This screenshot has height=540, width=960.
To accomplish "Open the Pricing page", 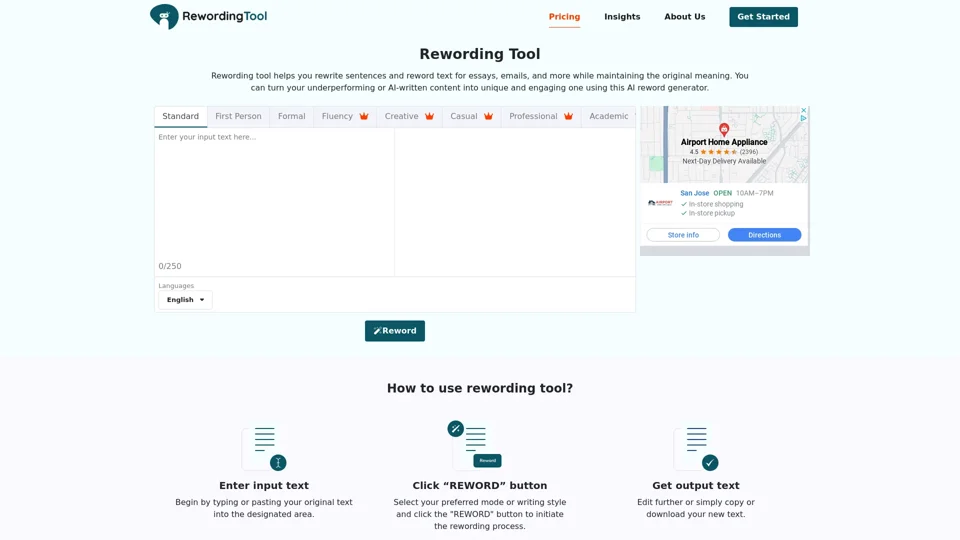I will pyautogui.click(x=564, y=17).
